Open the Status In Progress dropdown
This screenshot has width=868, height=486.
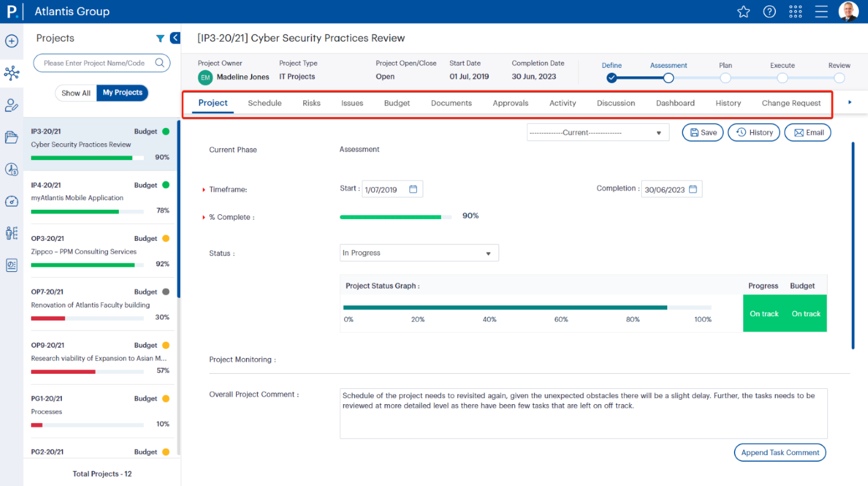click(419, 253)
